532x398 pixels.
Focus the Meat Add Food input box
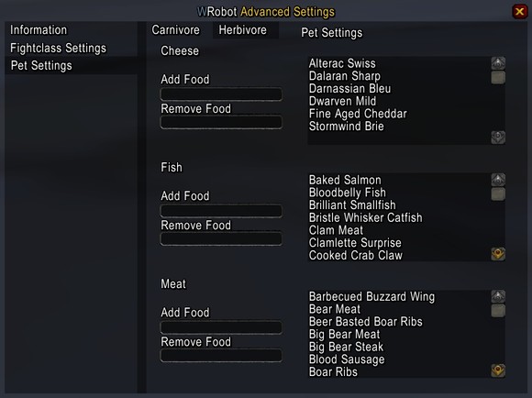click(221, 327)
